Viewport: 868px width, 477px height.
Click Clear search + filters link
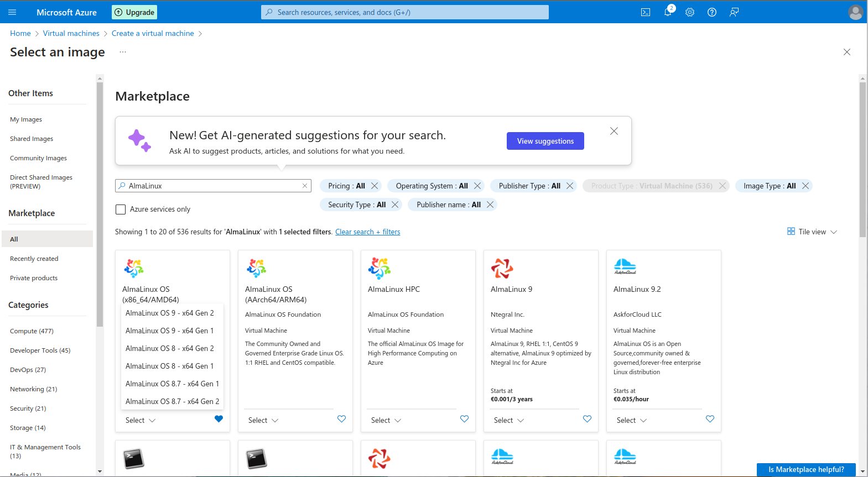(368, 232)
